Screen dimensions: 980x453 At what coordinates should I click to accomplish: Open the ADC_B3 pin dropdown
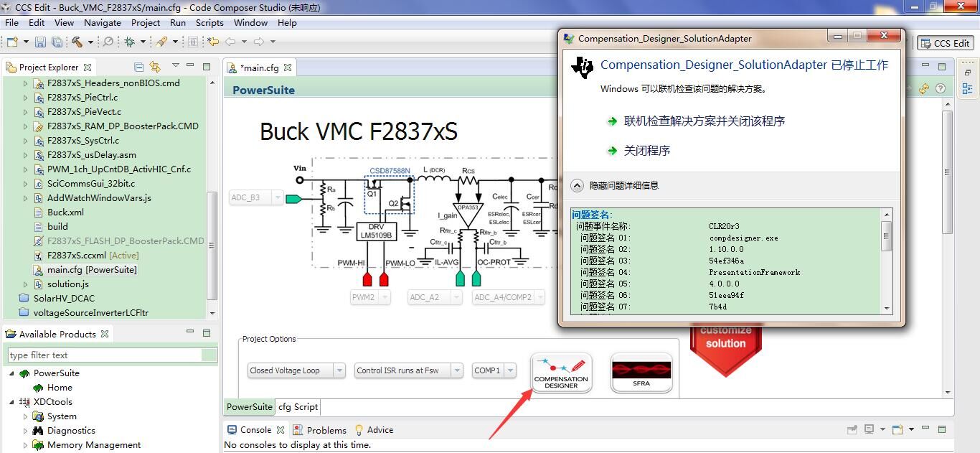coord(256,197)
